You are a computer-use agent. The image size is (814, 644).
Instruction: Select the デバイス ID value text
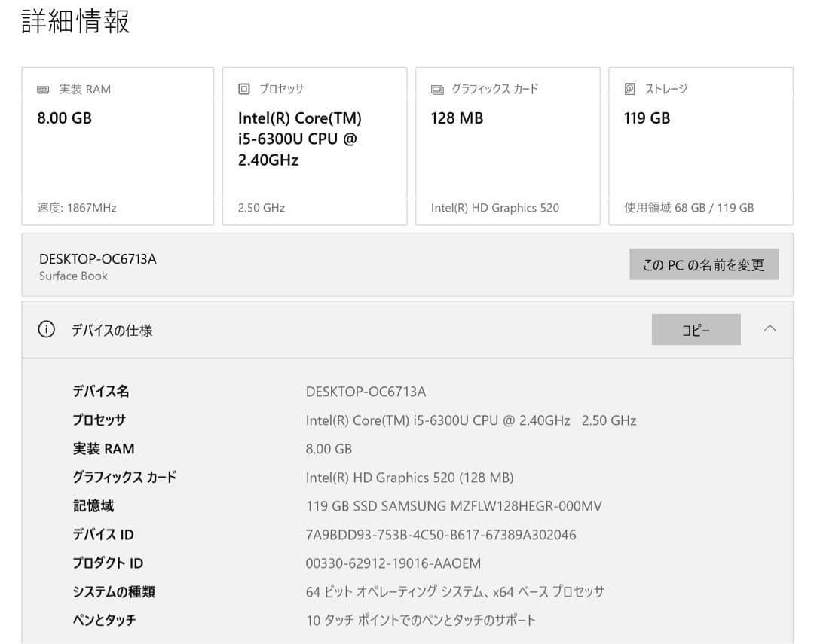[440, 534]
